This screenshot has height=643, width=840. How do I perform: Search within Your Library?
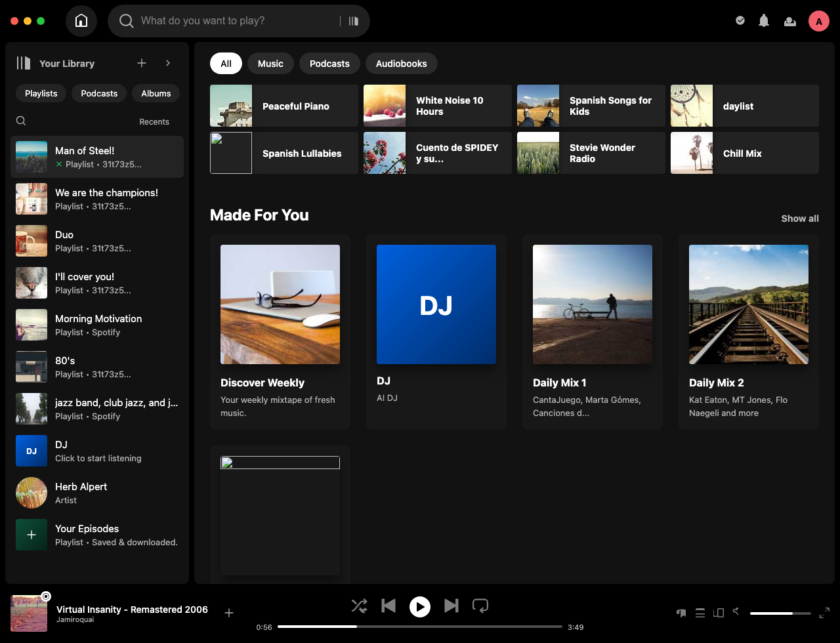(20, 121)
